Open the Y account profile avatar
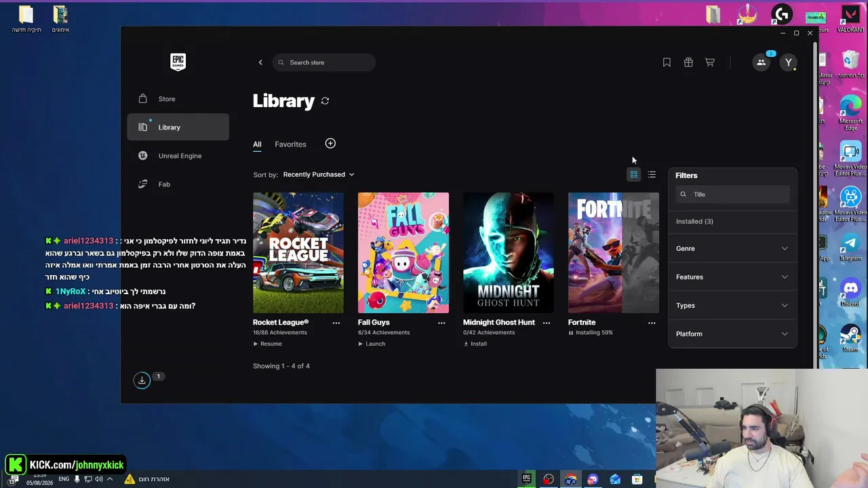The image size is (868, 488). pos(788,62)
